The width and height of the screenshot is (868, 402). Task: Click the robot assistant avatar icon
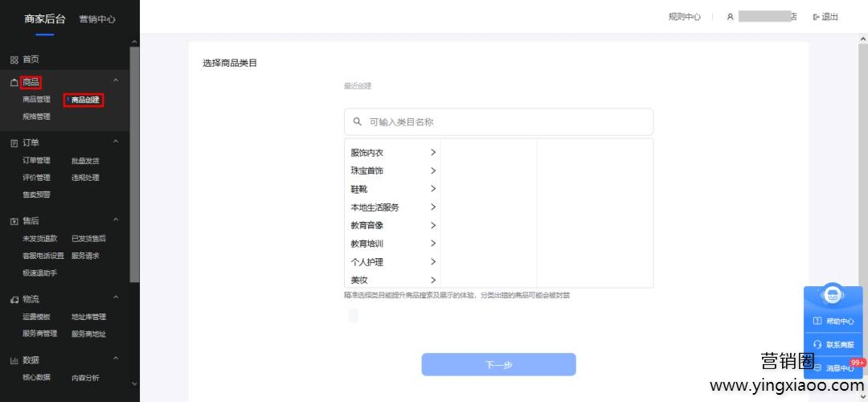(833, 294)
